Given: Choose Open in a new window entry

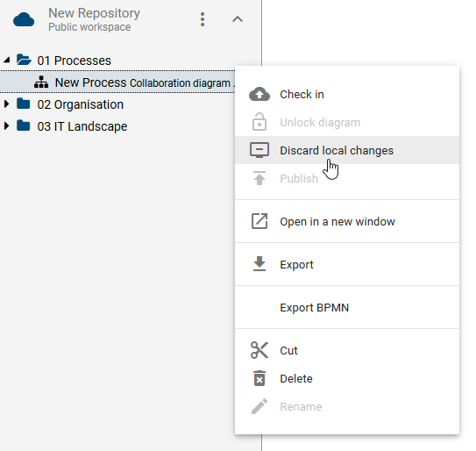Looking at the screenshot, I should 347,221.
